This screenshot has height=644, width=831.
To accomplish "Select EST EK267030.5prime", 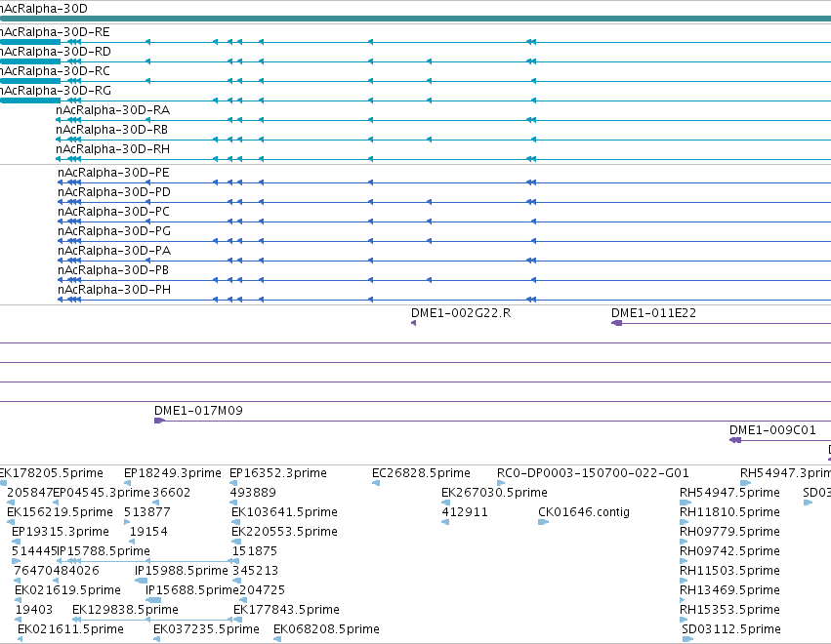I will tap(494, 493).
